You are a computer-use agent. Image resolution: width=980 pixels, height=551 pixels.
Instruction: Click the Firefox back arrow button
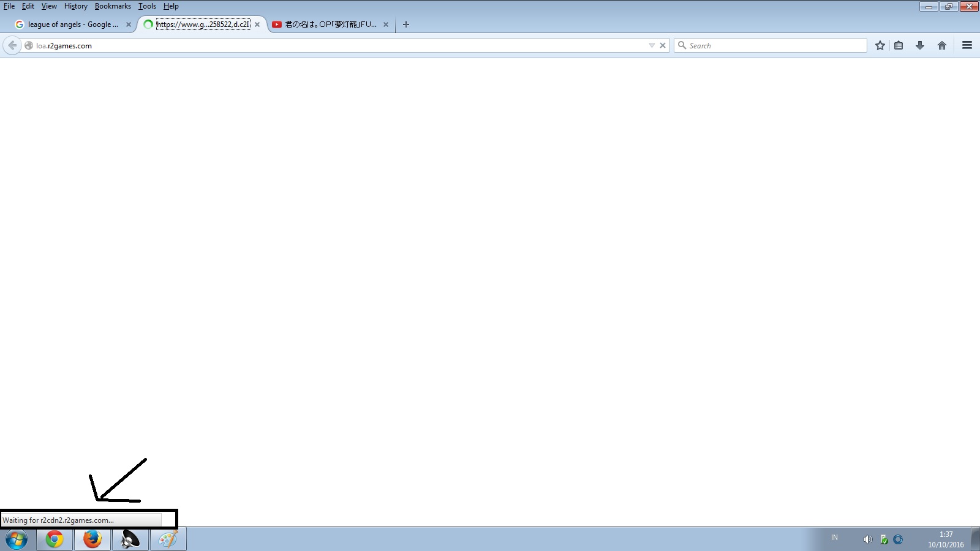pos(12,45)
